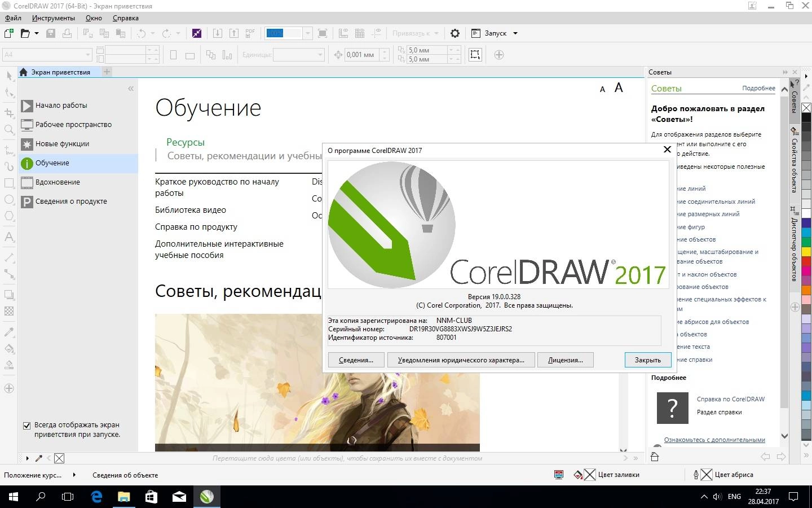
Task: Open the Файл menu
Action: pyautogui.click(x=13, y=18)
